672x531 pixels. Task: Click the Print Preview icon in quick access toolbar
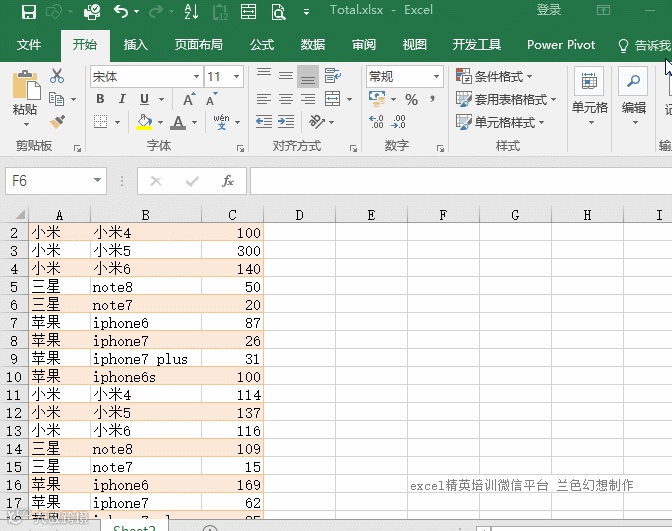(x=278, y=12)
